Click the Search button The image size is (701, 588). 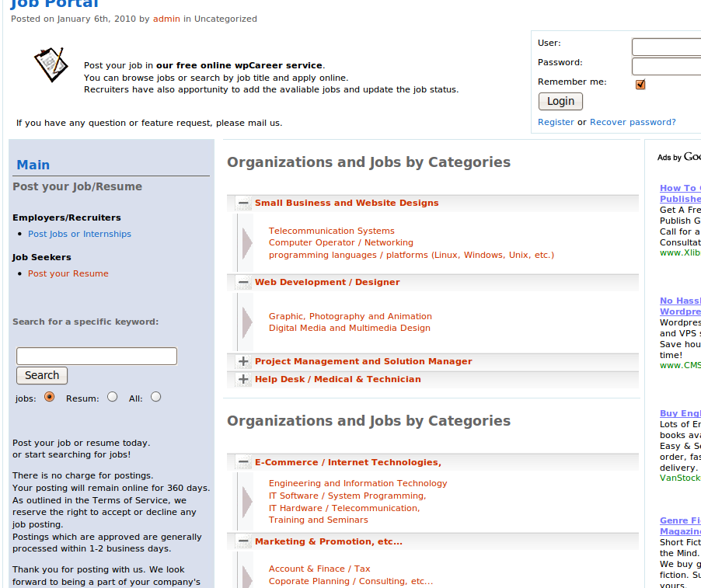point(42,376)
